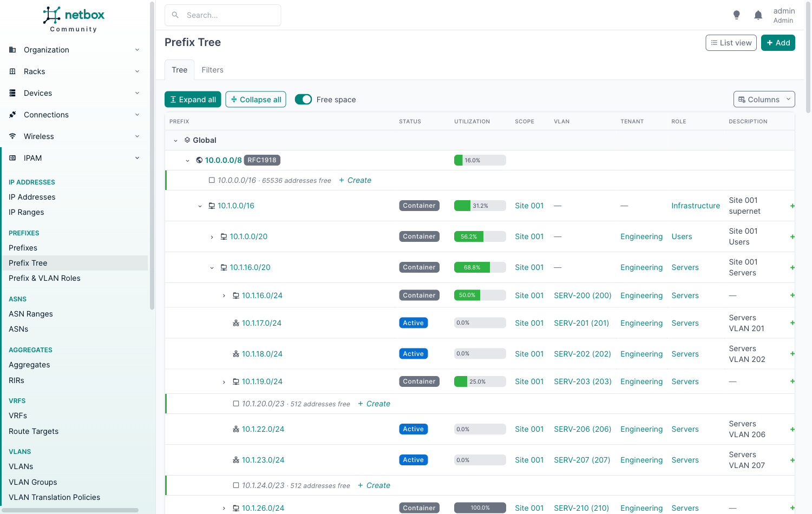This screenshot has width=812, height=514.
Task: Expand the 10.1.0.0/20 prefix
Action: pyautogui.click(x=212, y=237)
